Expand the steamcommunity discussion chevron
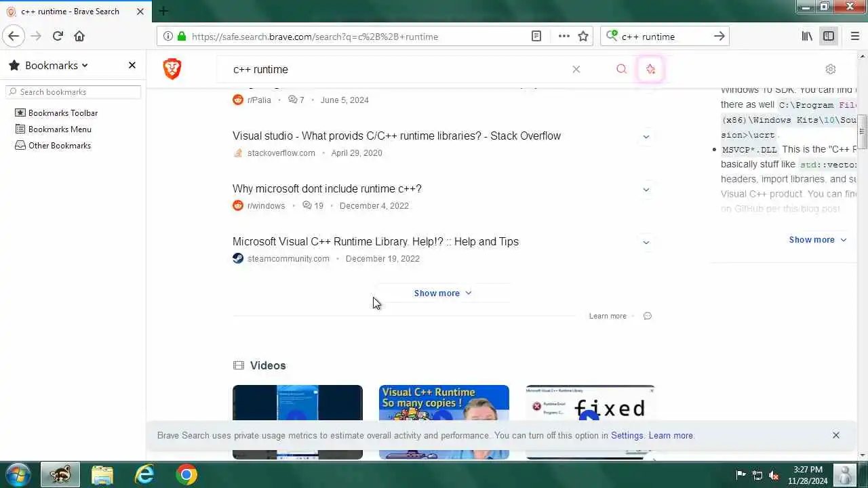868x488 pixels. click(646, 242)
